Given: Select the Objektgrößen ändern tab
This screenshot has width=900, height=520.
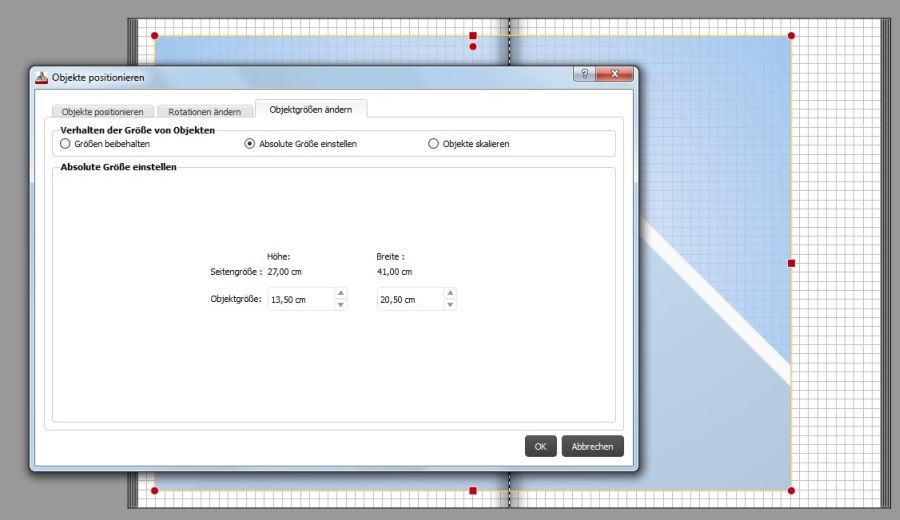Looking at the screenshot, I should point(311,108).
